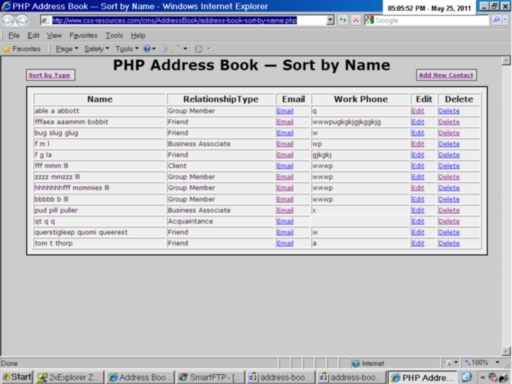Screen dimensions: 512x384
Task: Open the Edit menu
Action: click(x=33, y=35)
